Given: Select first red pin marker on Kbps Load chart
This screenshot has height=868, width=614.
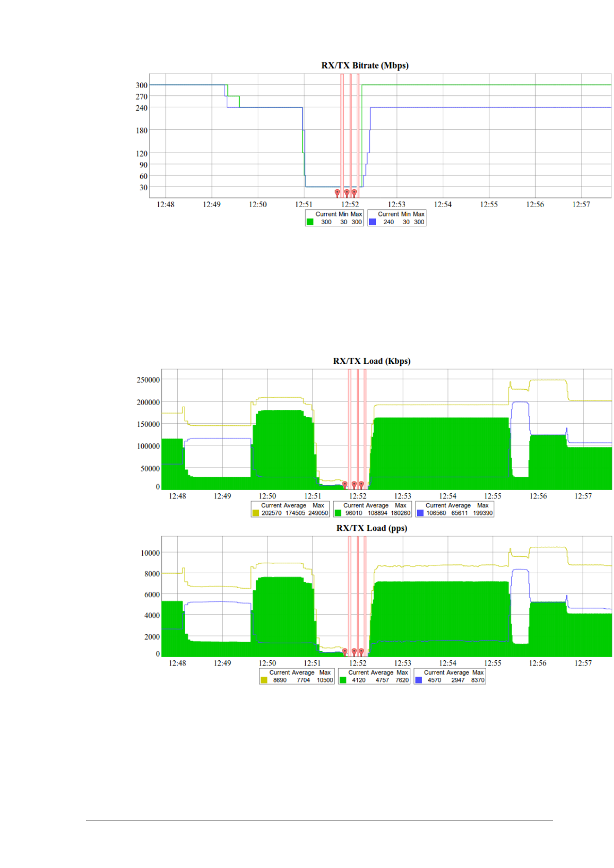Looking at the screenshot, I should point(345,485).
